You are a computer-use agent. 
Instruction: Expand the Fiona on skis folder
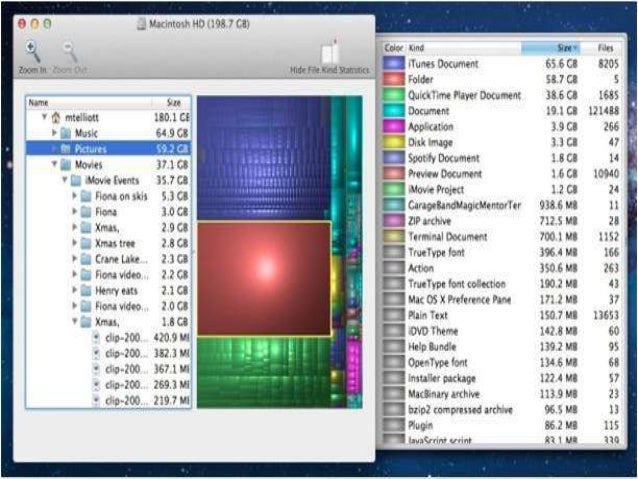click(74, 197)
